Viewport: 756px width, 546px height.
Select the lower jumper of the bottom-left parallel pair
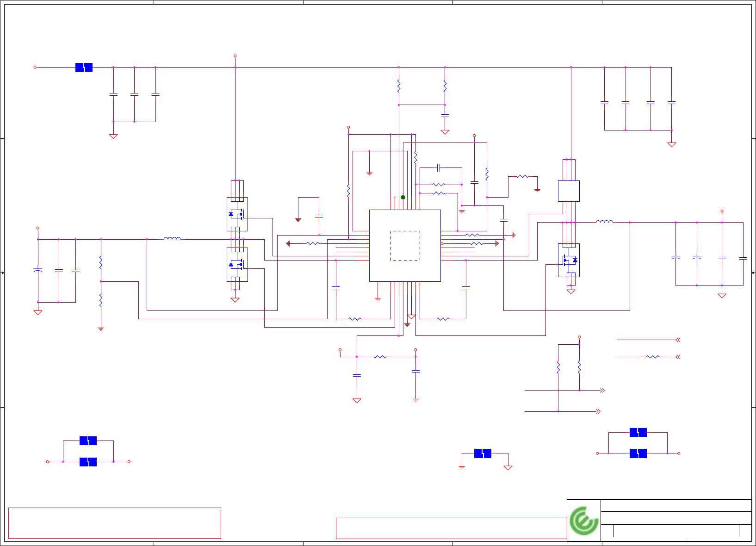[88, 462]
